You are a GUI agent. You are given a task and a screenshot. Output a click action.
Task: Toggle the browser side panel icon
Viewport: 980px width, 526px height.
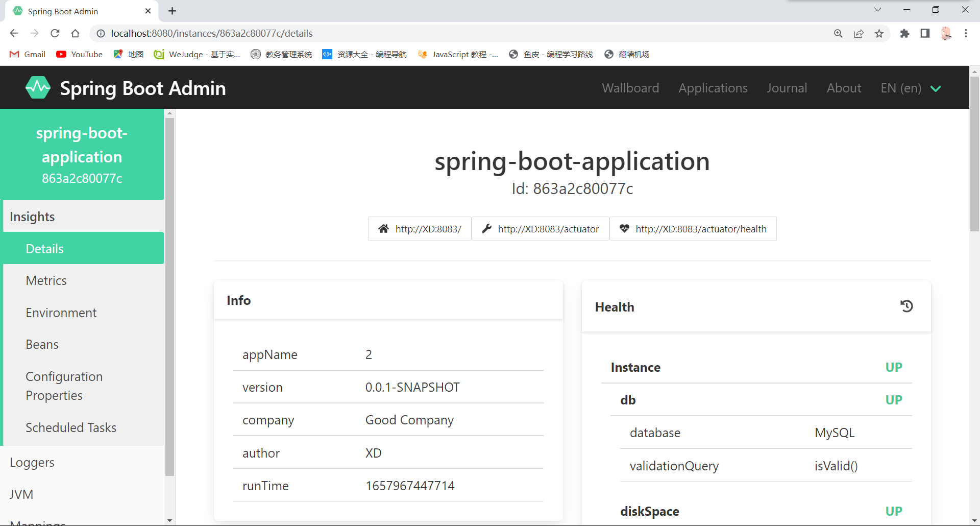(925, 33)
